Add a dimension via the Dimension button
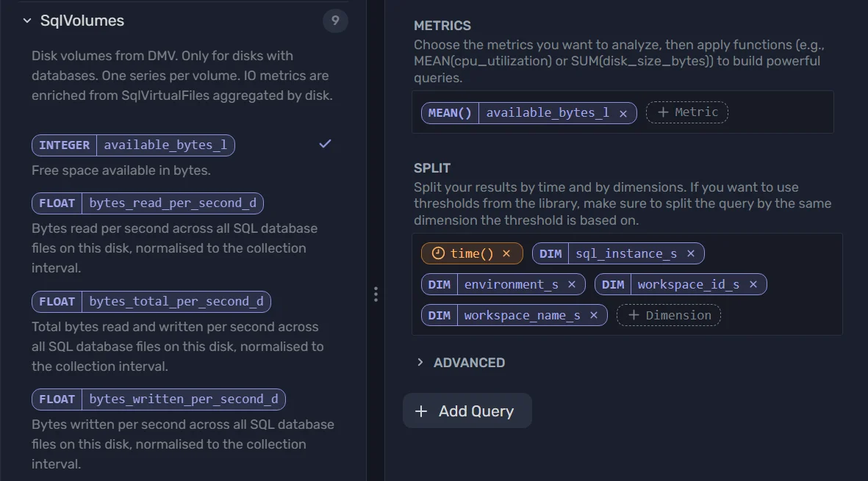The height and width of the screenshot is (481, 868). pos(668,315)
